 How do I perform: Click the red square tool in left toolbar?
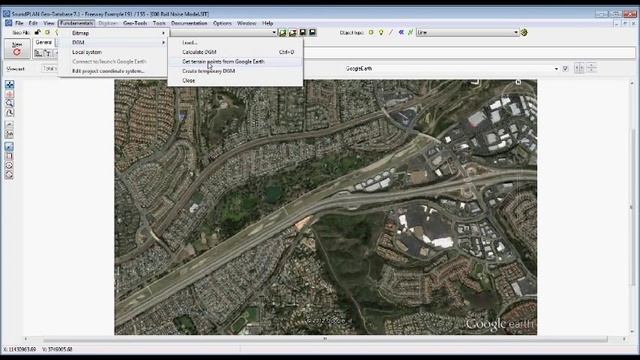tap(9, 156)
